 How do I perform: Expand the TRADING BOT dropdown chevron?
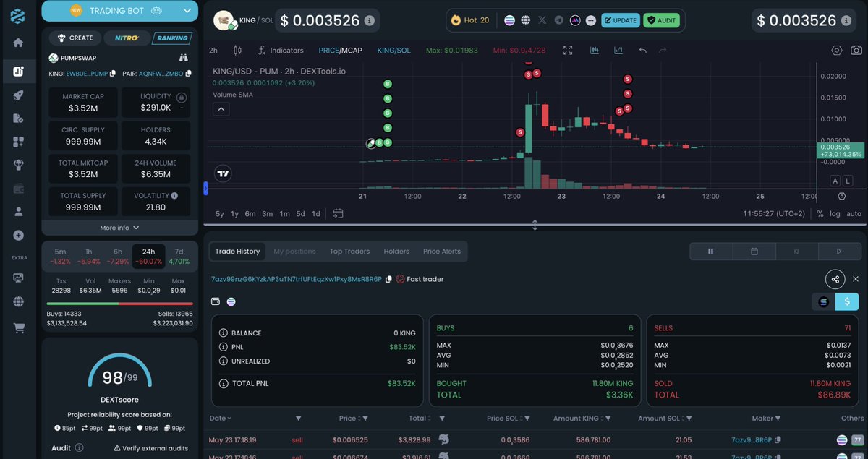[187, 11]
